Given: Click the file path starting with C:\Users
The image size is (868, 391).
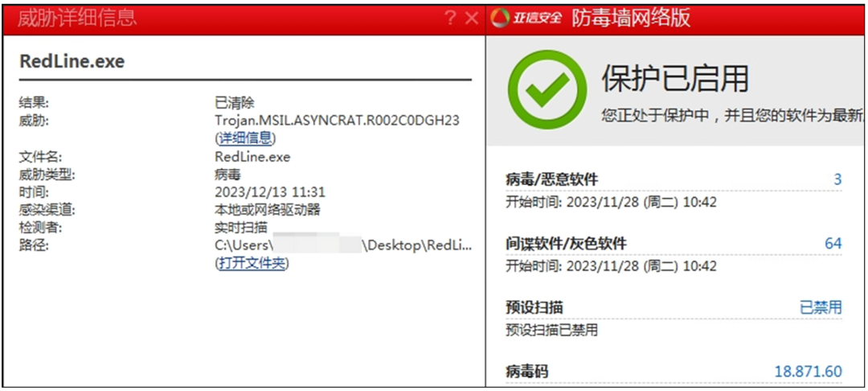Looking at the screenshot, I should [x=344, y=245].
